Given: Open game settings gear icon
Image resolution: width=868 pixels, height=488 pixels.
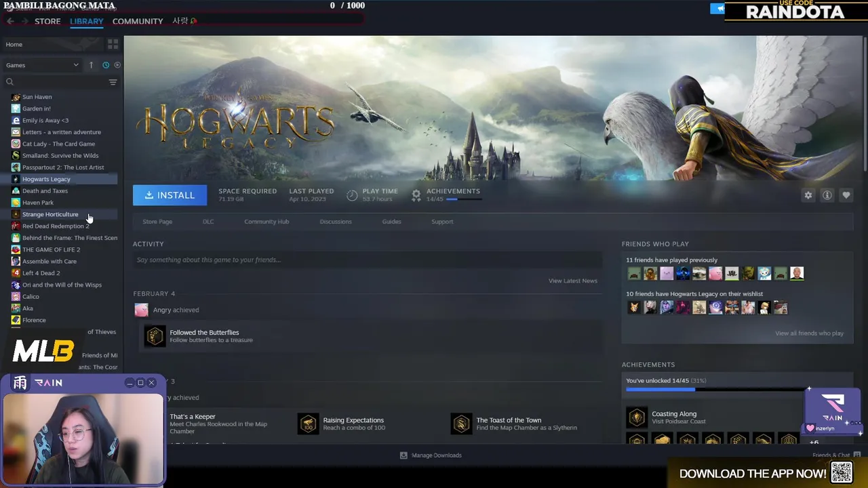Looking at the screenshot, I should (808, 195).
